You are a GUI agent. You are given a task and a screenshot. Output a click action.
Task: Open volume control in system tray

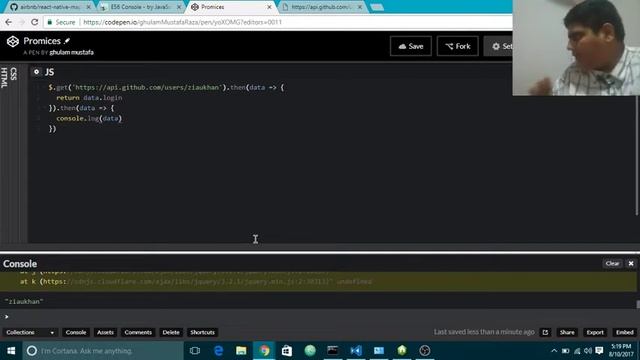(588, 351)
